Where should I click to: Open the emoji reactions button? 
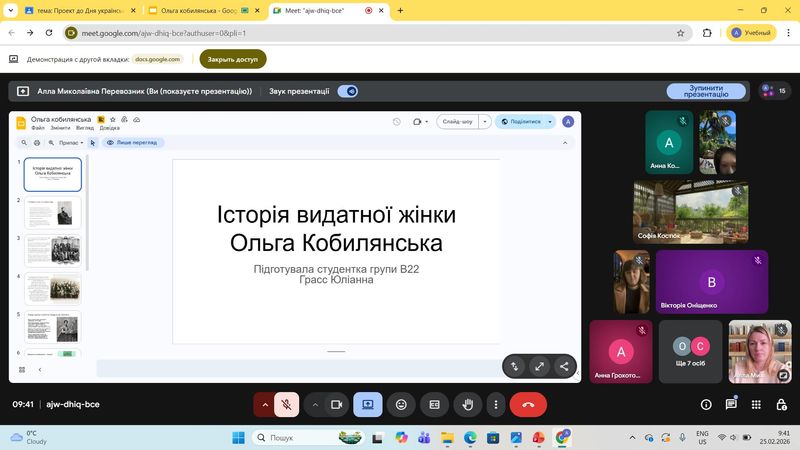(401, 404)
